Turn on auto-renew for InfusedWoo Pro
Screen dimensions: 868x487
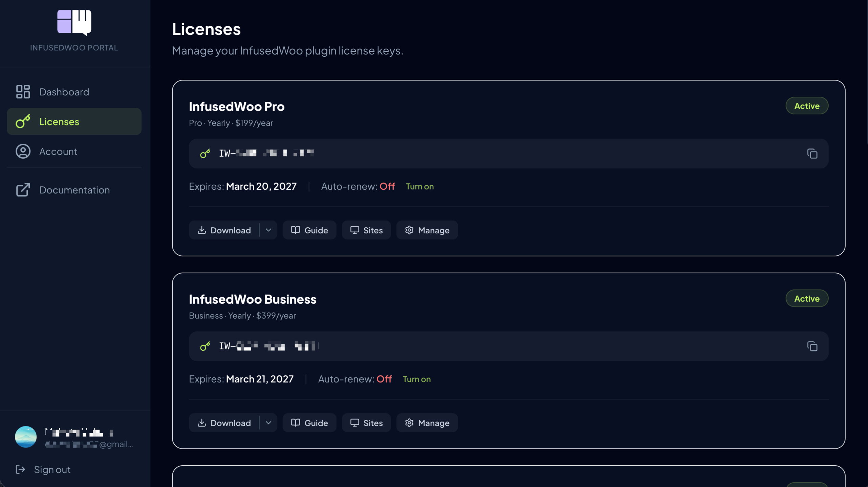[420, 186]
